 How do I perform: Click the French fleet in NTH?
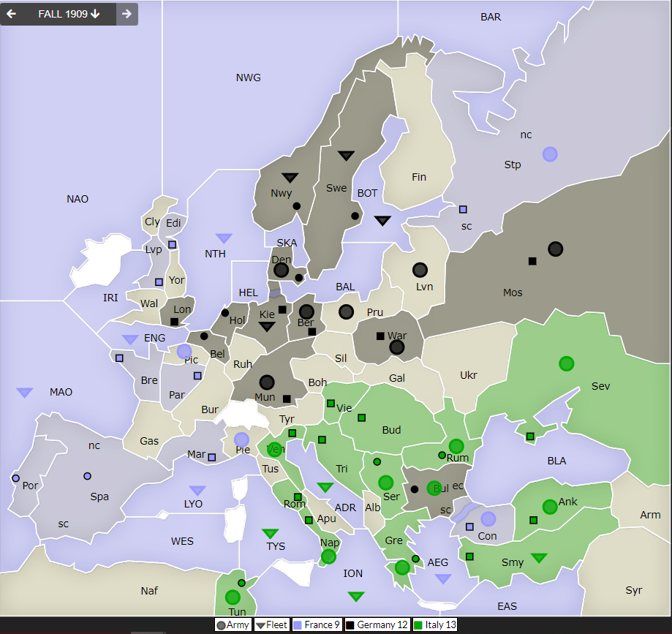point(224,238)
